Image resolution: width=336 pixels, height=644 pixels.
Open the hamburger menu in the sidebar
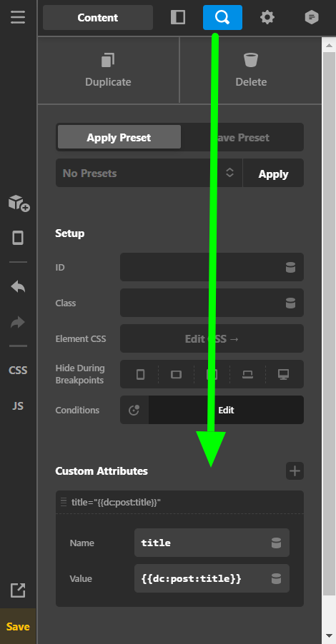point(18,17)
